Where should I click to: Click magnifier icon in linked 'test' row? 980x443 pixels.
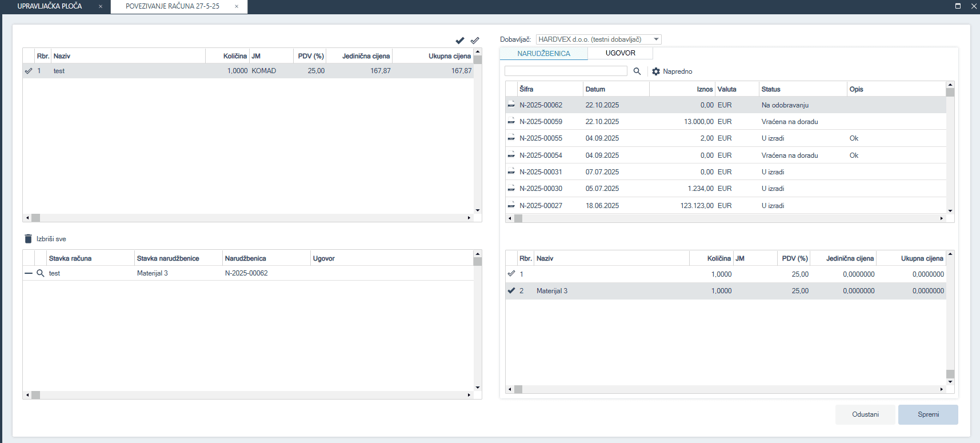click(41, 273)
